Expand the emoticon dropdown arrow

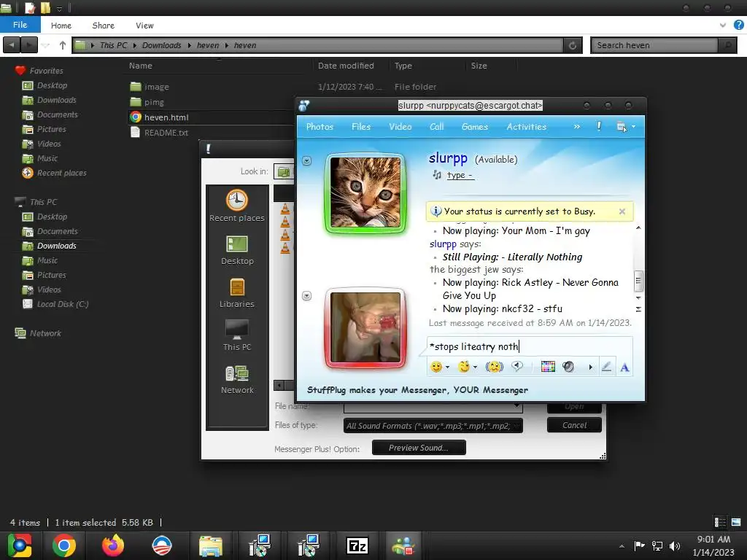pos(447,367)
